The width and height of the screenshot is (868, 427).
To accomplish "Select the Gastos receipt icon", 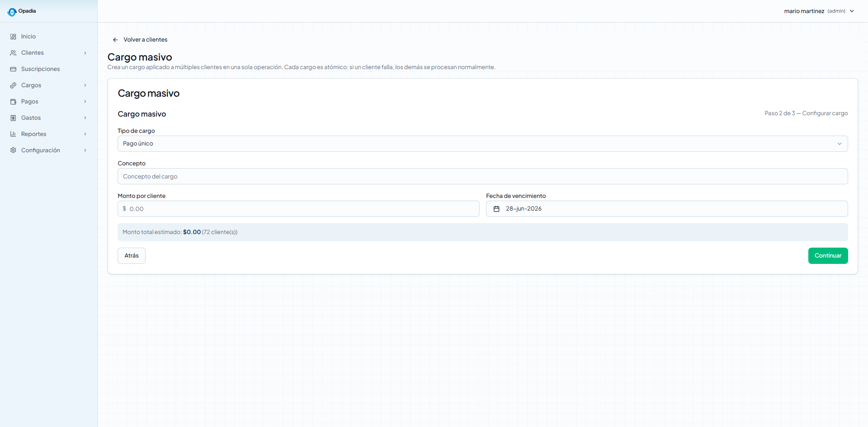I will click(x=13, y=118).
